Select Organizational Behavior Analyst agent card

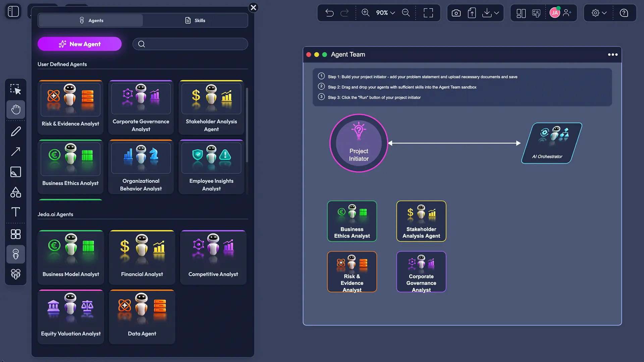coord(141,167)
